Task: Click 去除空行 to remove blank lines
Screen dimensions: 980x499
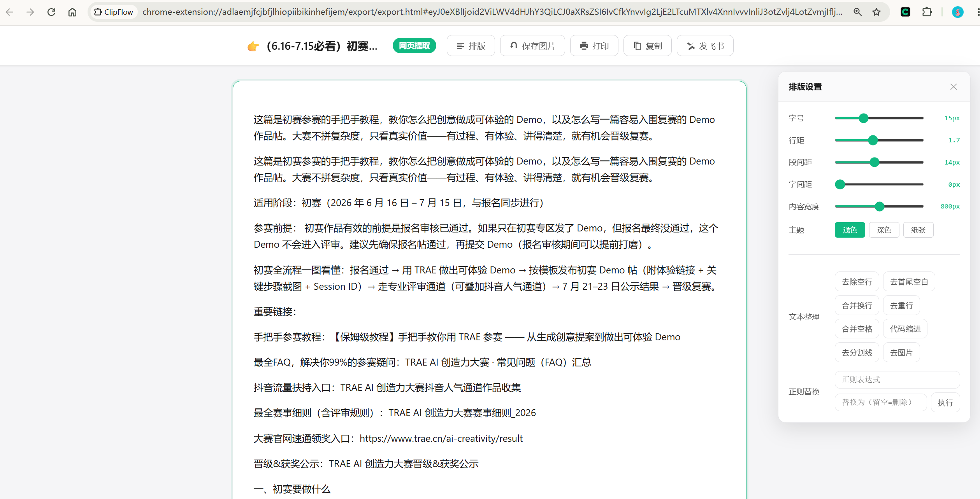Action: [x=857, y=282]
